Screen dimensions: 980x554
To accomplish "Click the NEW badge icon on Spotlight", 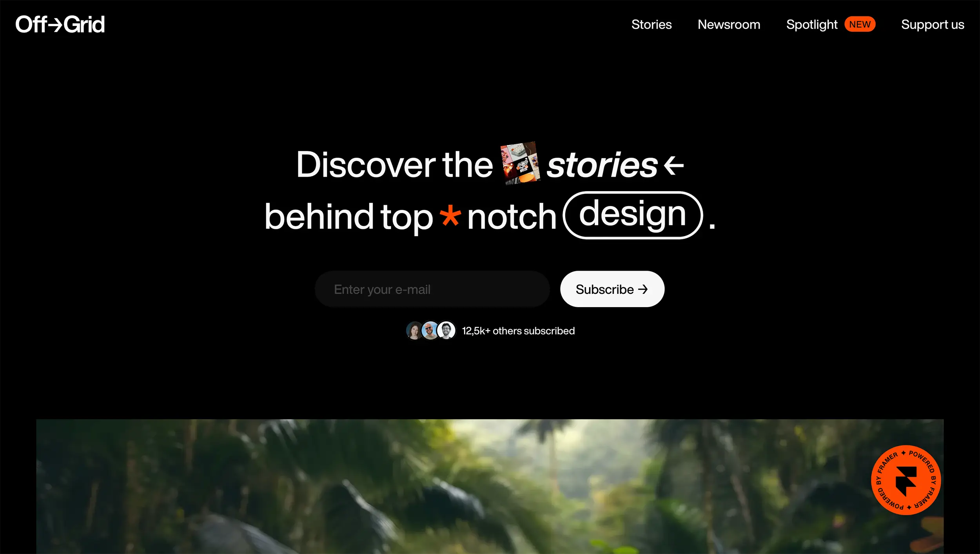I will 860,24.
